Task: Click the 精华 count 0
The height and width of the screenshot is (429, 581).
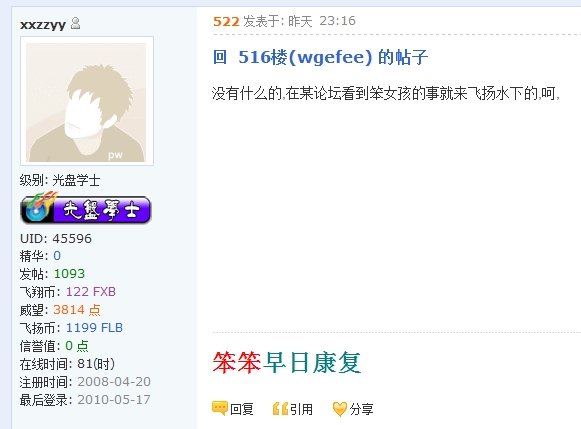Action: [x=57, y=256]
